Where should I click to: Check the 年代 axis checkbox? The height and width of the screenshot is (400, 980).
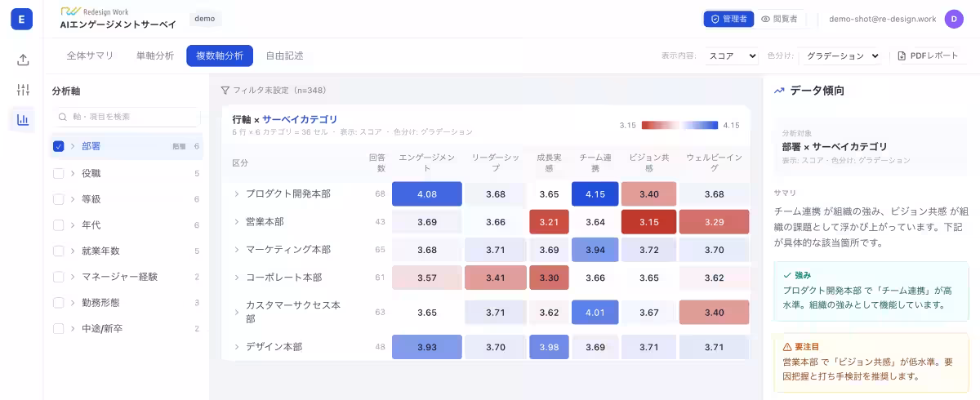pyautogui.click(x=59, y=224)
